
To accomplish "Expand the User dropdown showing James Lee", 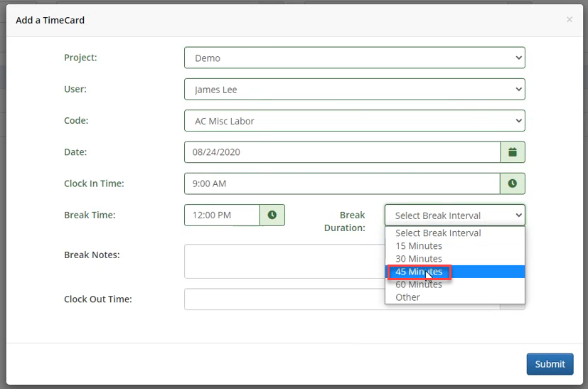I will tap(354, 90).
